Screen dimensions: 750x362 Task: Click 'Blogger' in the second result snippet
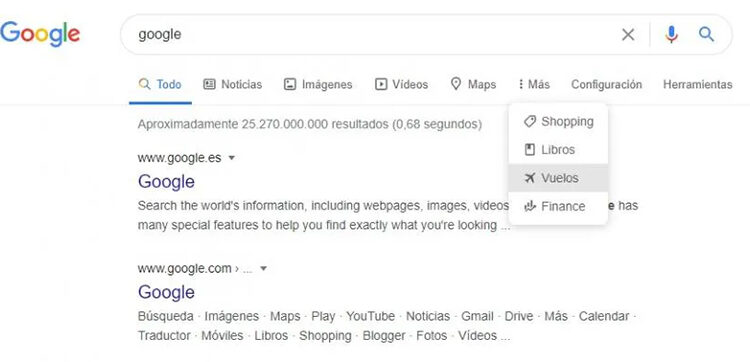pyautogui.click(x=384, y=336)
